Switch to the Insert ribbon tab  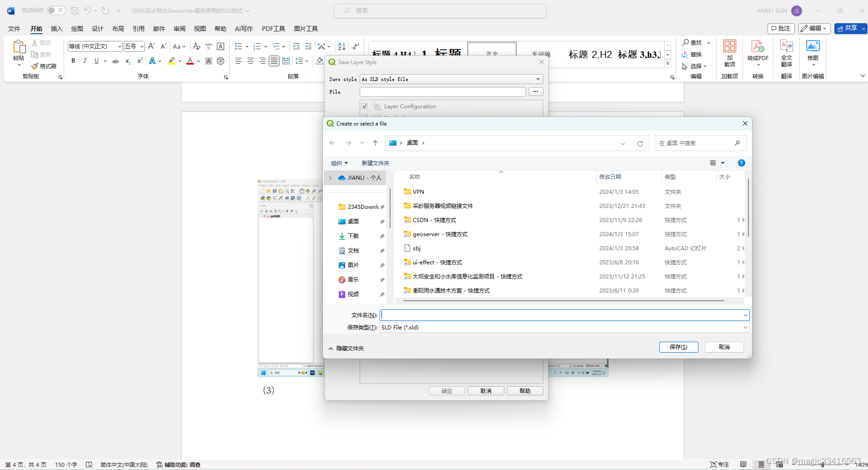(x=56, y=29)
